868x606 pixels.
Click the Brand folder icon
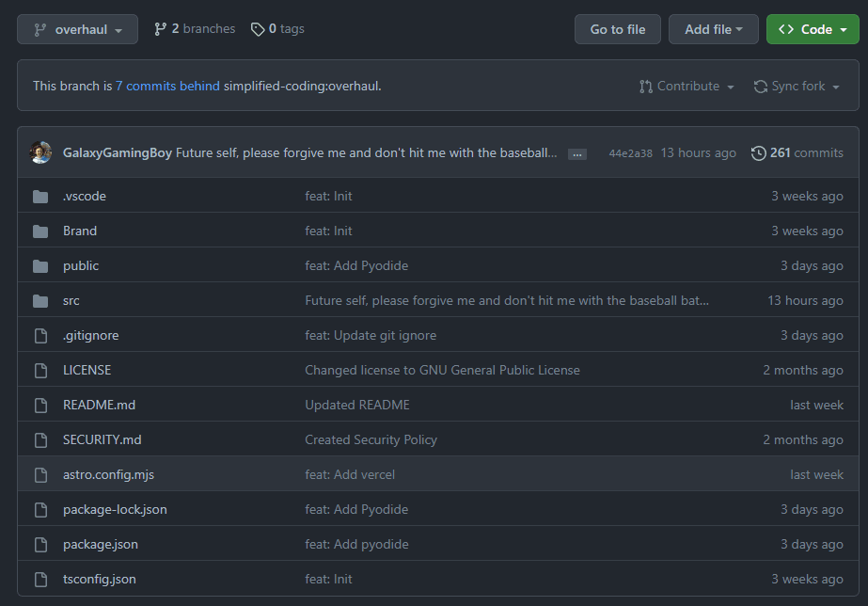[x=40, y=231]
